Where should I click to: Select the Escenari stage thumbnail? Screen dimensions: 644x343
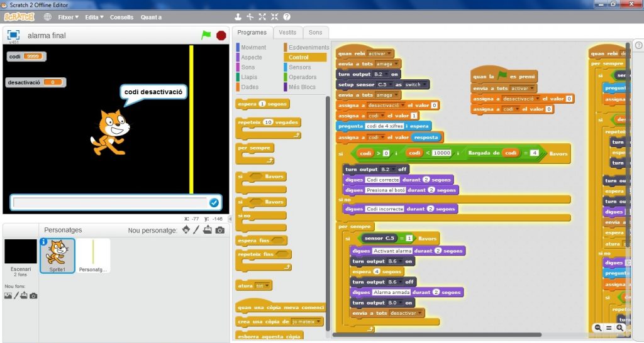21,254
